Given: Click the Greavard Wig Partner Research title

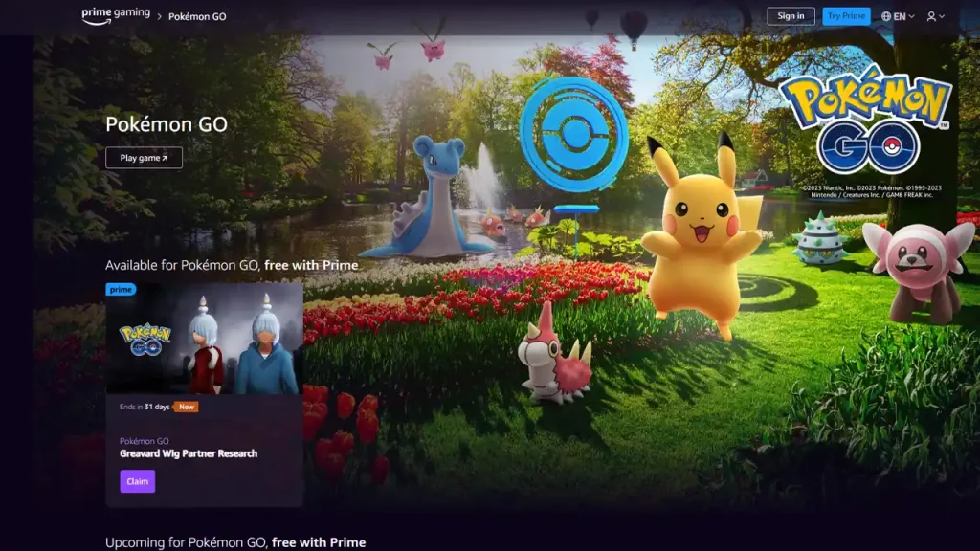Looking at the screenshot, I should pyautogui.click(x=189, y=453).
